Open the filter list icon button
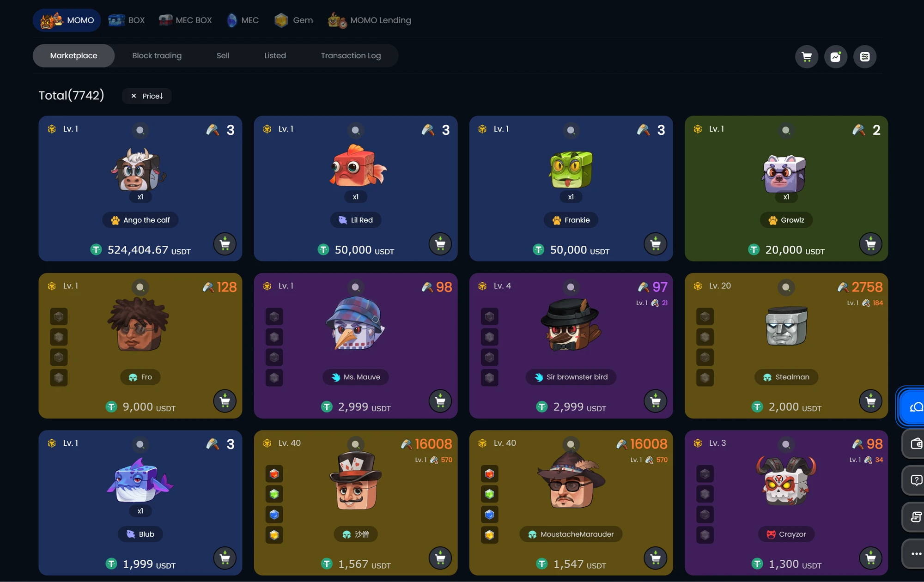 click(x=865, y=56)
